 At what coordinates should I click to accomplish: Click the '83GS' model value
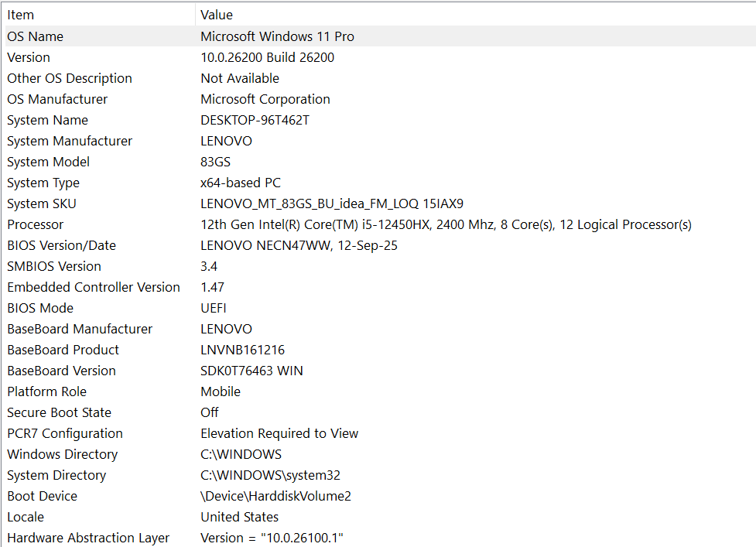click(x=216, y=162)
